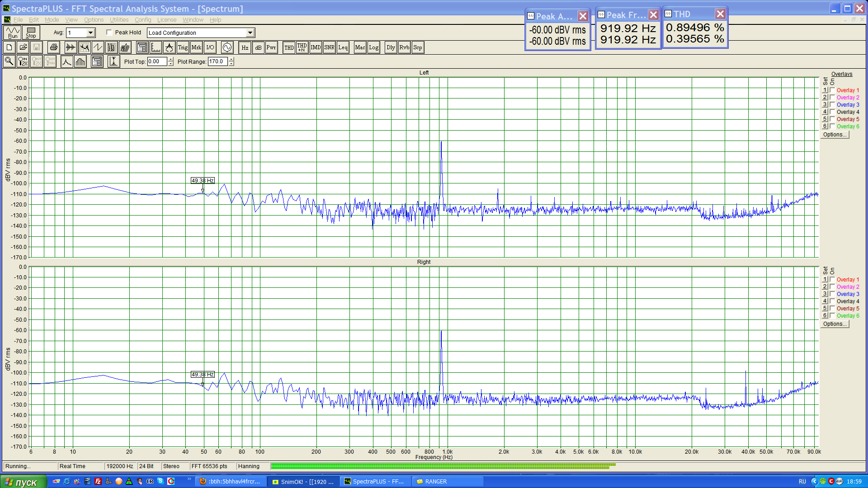Image resolution: width=868 pixels, height=488 pixels.
Task: Turn on Overlay 3 in Right plot
Action: [832, 294]
